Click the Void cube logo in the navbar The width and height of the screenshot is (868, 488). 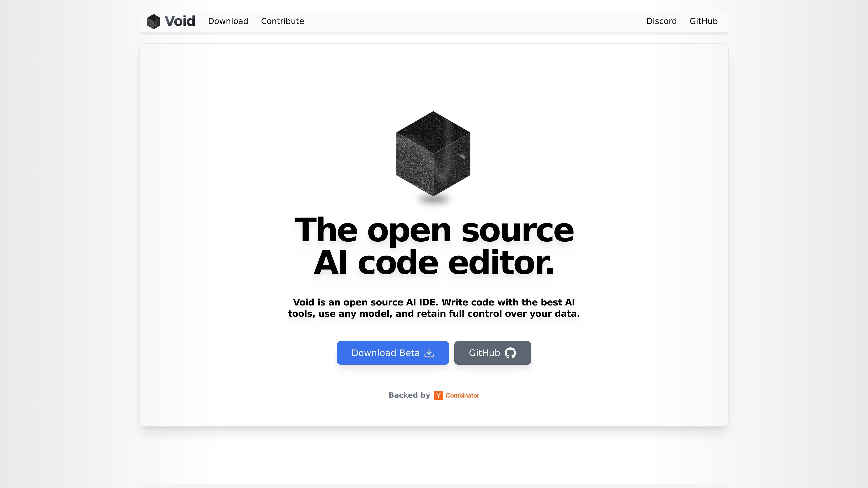(x=154, y=21)
